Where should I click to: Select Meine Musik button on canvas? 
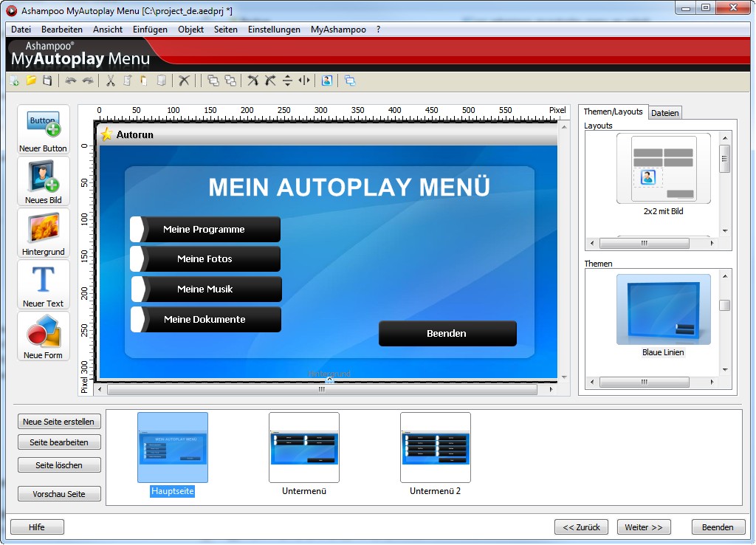pyautogui.click(x=207, y=289)
